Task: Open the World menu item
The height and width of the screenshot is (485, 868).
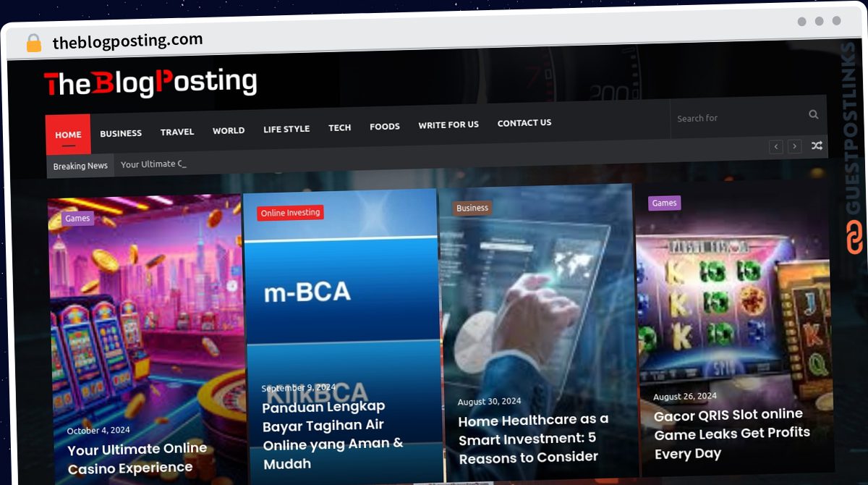Action: [x=229, y=130]
